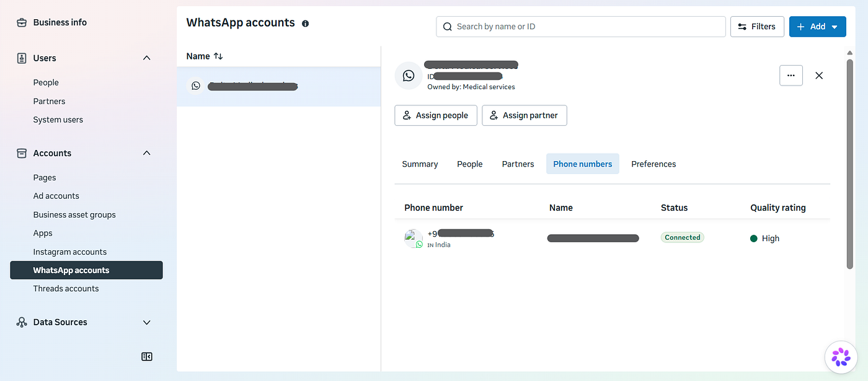Open System users in sidebar
Viewport: 868px width, 381px height.
pyautogui.click(x=58, y=120)
